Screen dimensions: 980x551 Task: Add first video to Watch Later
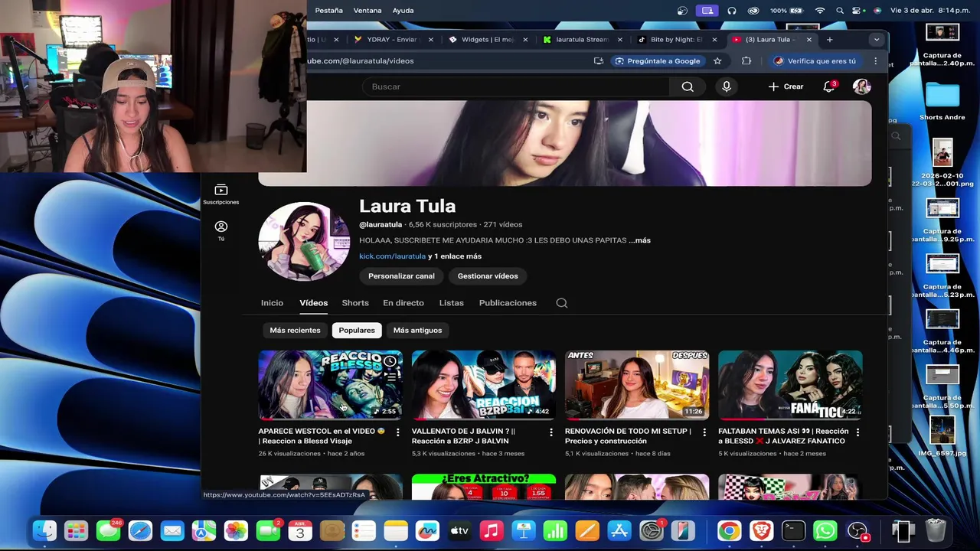click(x=390, y=361)
